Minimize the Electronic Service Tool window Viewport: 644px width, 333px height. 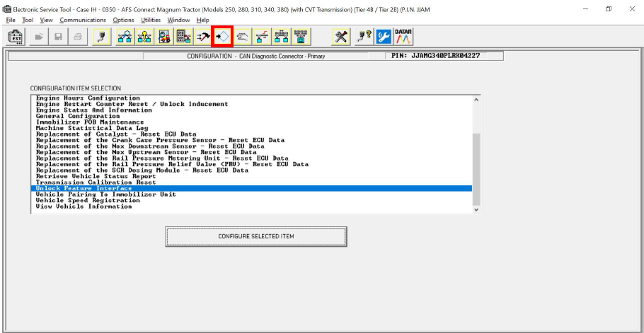tap(586, 9)
